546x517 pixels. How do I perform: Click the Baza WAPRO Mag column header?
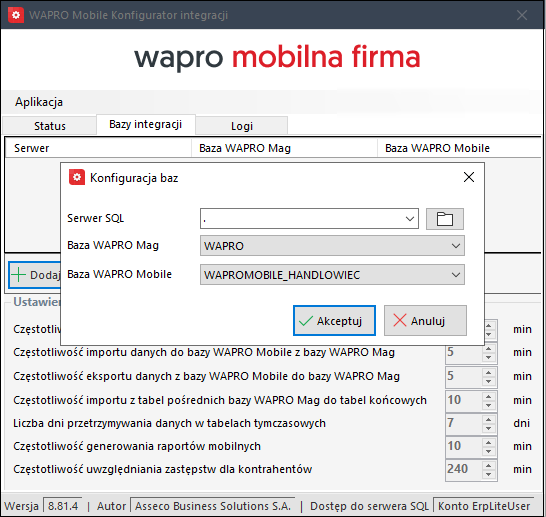pyautogui.click(x=284, y=148)
